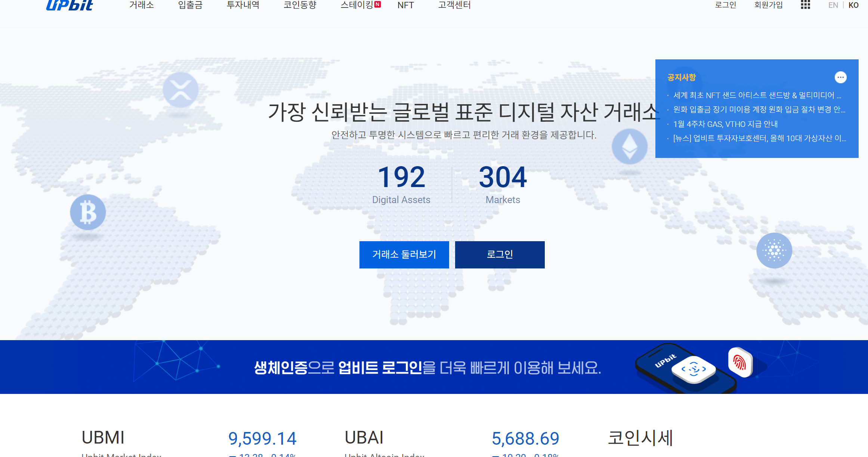Open the 투자내역 menu
This screenshot has height=457, width=868.
[243, 5]
